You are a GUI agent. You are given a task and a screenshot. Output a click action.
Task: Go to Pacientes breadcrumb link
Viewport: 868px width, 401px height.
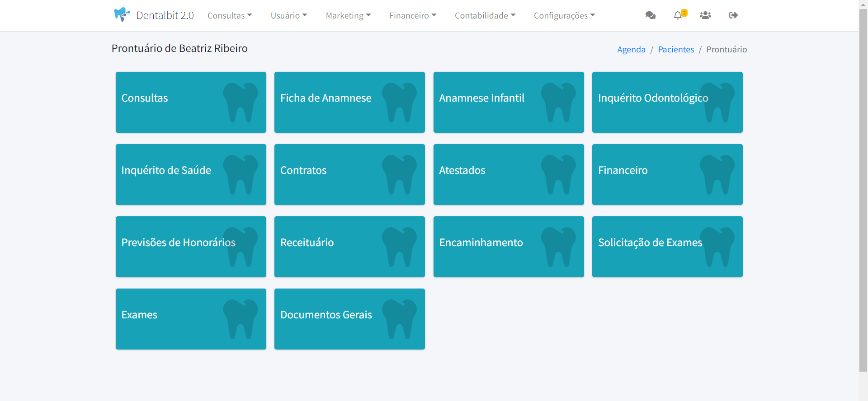(x=676, y=49)
